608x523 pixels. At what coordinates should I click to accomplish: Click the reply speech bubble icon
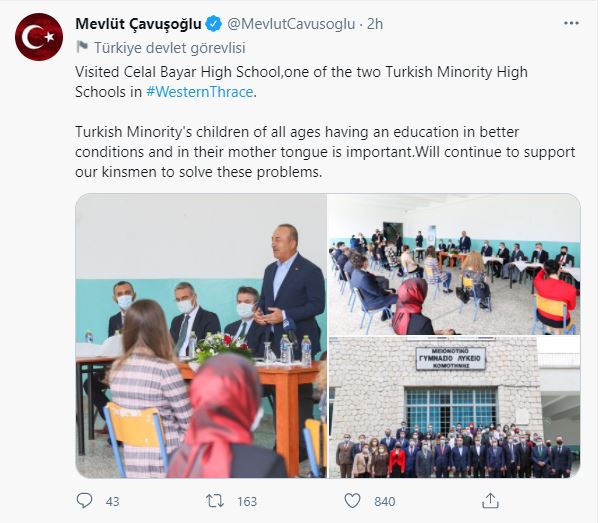84,501
